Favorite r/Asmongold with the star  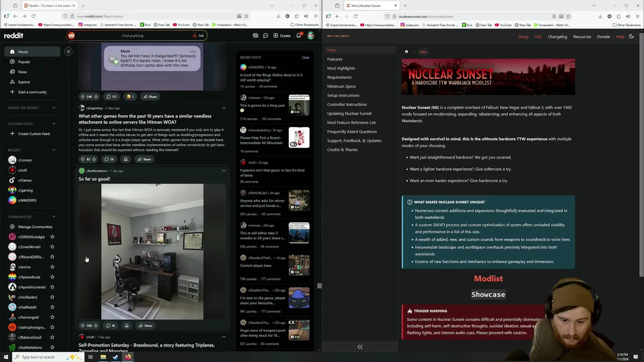[x=52, y=317]
